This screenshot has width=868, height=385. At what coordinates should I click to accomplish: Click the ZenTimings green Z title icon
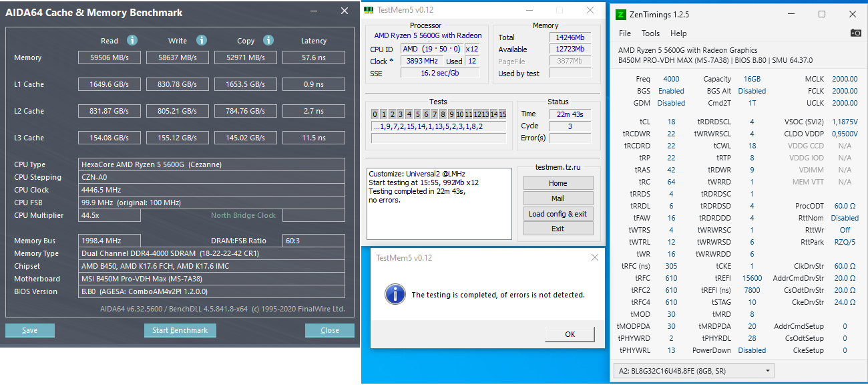pos(621,14)
